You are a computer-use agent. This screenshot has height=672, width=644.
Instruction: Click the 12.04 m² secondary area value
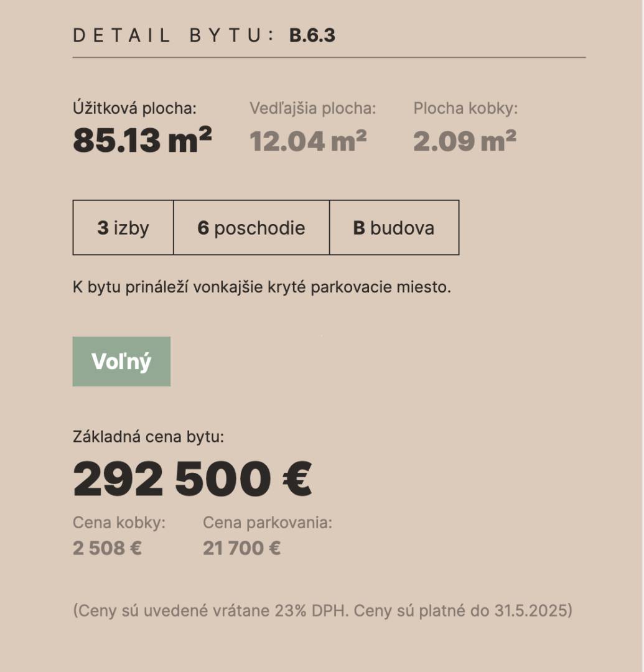[308, 141]
